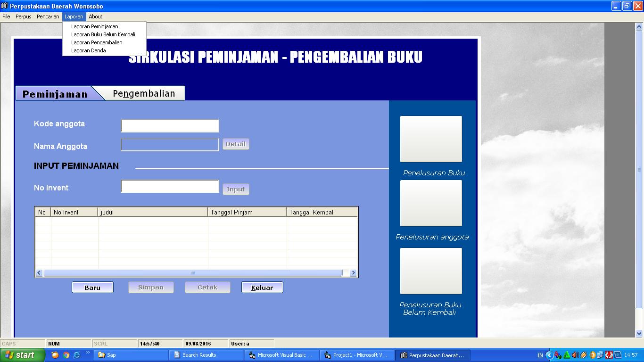Open Penelusuran Buku Belum Kembali icon
644x362 pixels.
(430, 271)
